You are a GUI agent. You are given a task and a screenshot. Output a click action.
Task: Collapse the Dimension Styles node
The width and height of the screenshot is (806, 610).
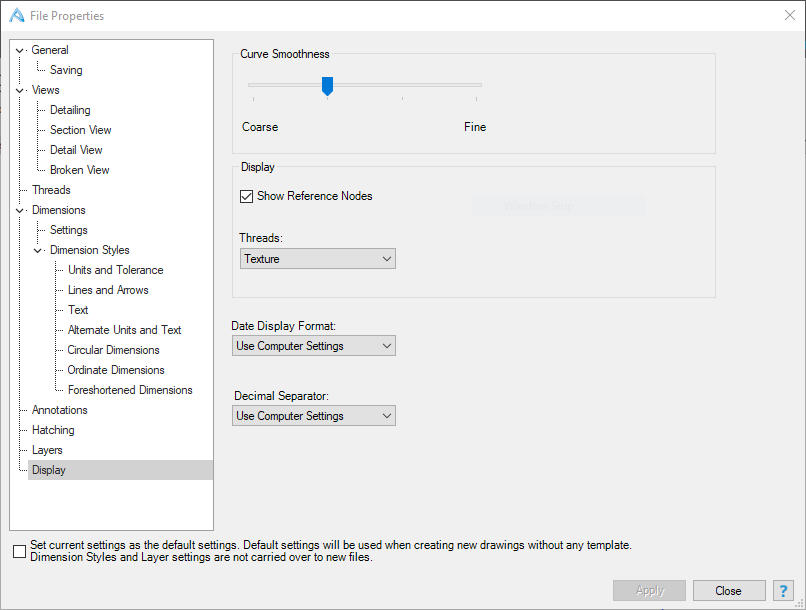pos(38,250)
